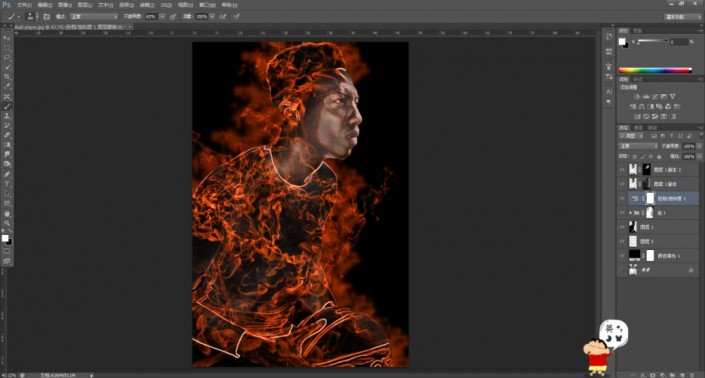Open the workspace switcher dropdown
This screenshot has width=705, height=378.
click(683, 17)
